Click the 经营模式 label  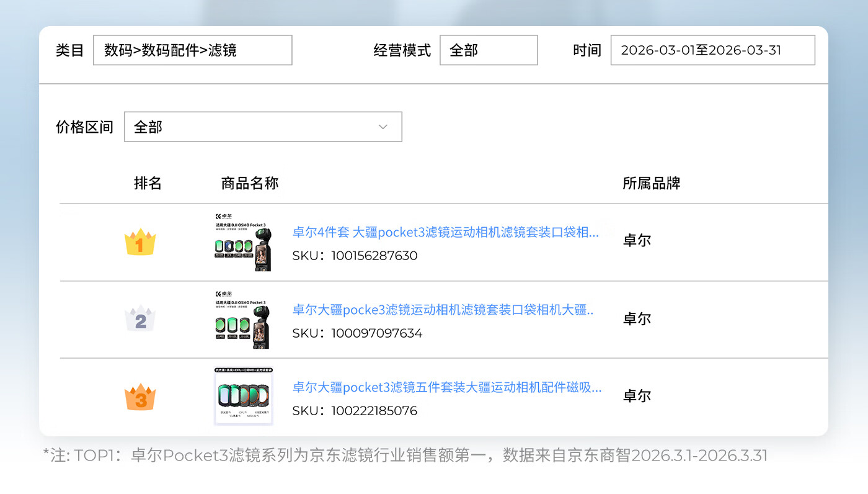click(402, 50)
